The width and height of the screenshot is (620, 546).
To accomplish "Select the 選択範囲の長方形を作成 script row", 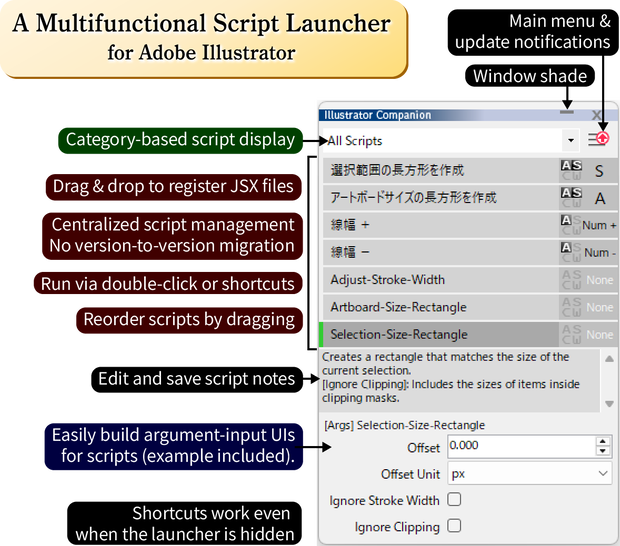I will [x=441, y=170].
